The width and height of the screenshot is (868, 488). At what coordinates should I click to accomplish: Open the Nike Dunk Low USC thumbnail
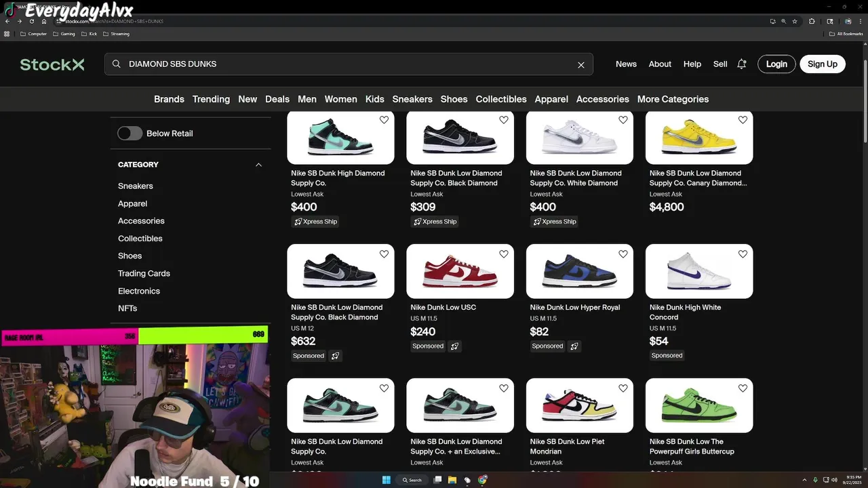tap(460, 271)
